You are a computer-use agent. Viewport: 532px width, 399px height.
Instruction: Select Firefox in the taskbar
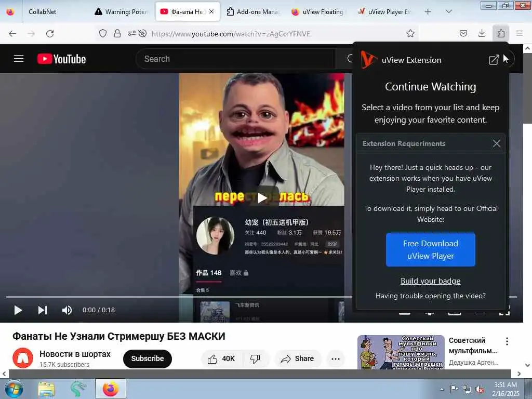point(111,389)
